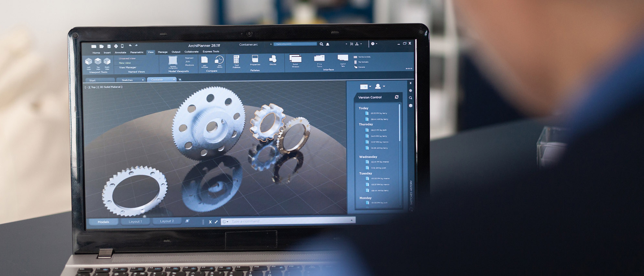Tile windows vertically

[361, 62]
